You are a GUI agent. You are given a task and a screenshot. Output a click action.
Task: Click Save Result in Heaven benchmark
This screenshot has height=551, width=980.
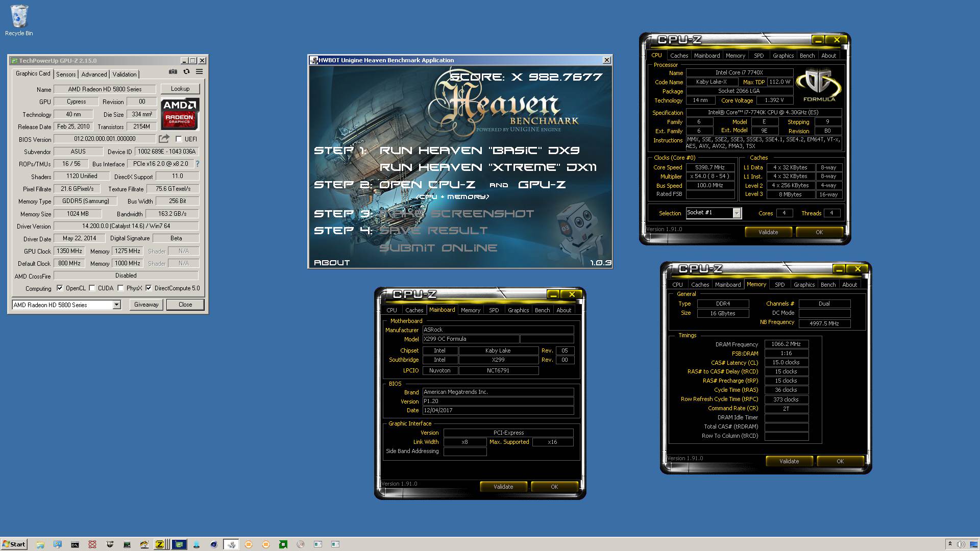click(433, 231)
